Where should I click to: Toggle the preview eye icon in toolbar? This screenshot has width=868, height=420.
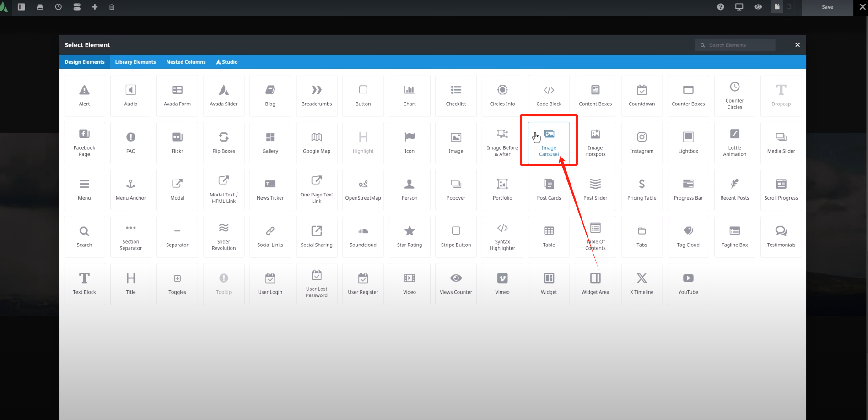tap(758, 7)
